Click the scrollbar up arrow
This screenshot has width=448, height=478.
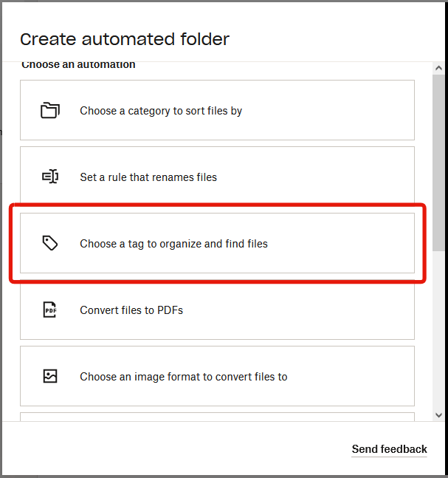(438, 68)
